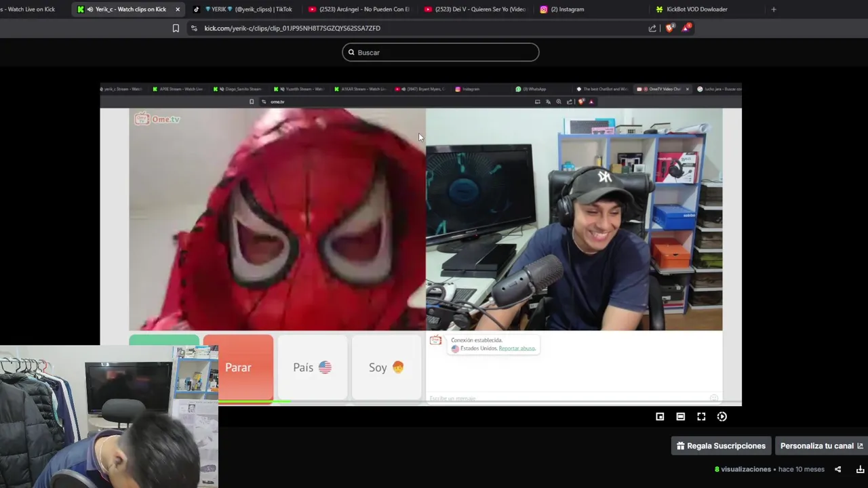Click the Spider-Man mask video feed
Viewport: 868px width, 488px height.
[x=277, y=220]
